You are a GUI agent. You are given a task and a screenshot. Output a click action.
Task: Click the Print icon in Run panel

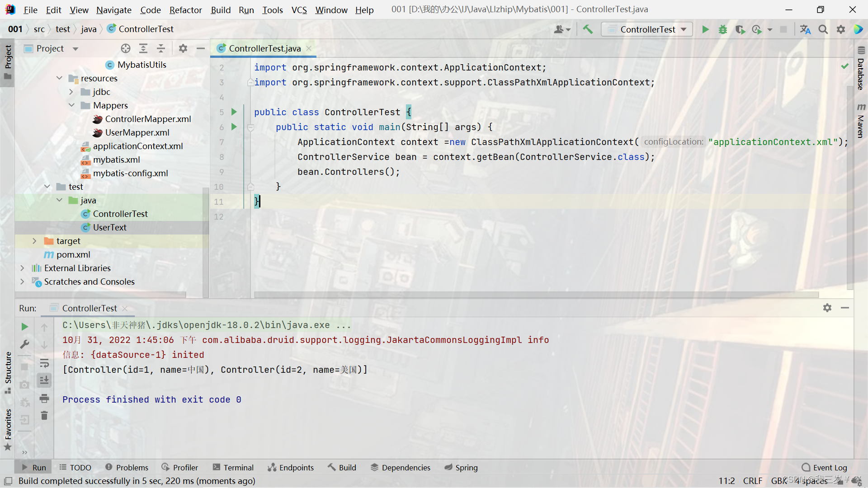coord(44,398)
